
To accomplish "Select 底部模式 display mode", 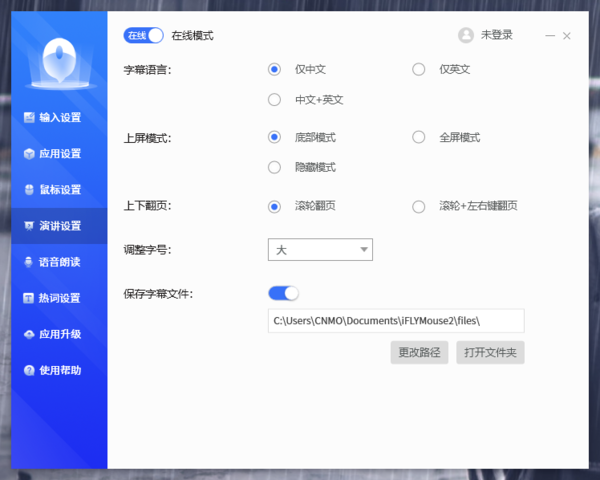I will pos(274,137).
